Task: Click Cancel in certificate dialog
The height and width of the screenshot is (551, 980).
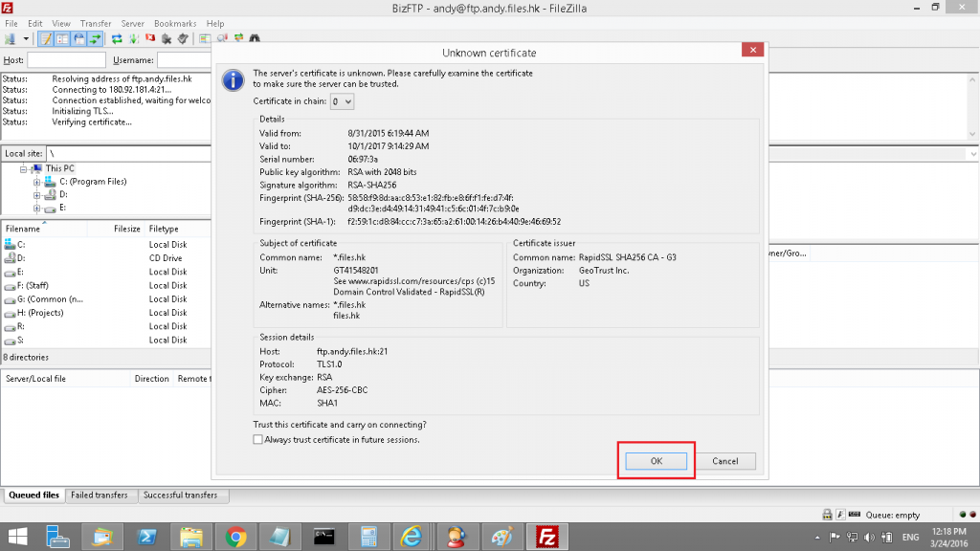Action: pos(725,461)
